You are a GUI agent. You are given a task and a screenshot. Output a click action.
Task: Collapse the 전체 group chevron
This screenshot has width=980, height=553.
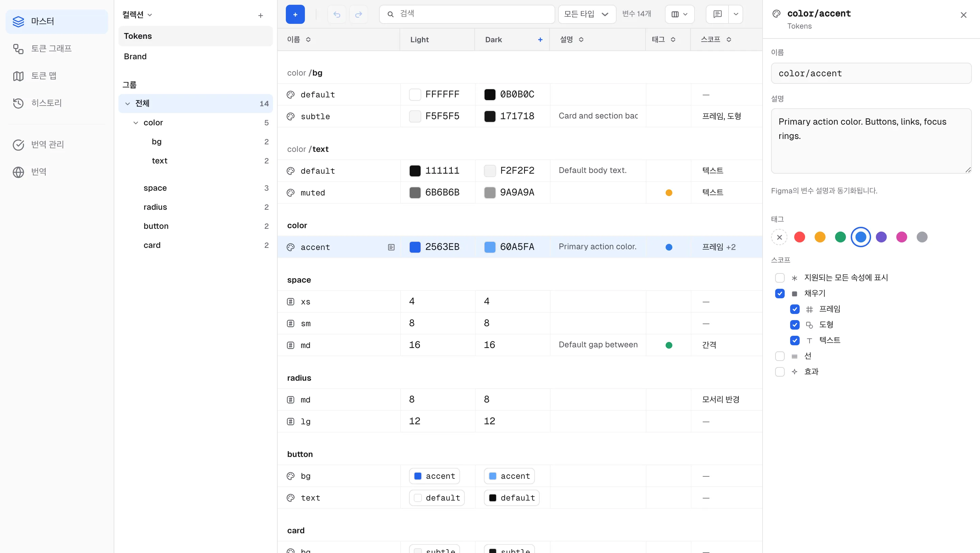click(x=128, y=104)
